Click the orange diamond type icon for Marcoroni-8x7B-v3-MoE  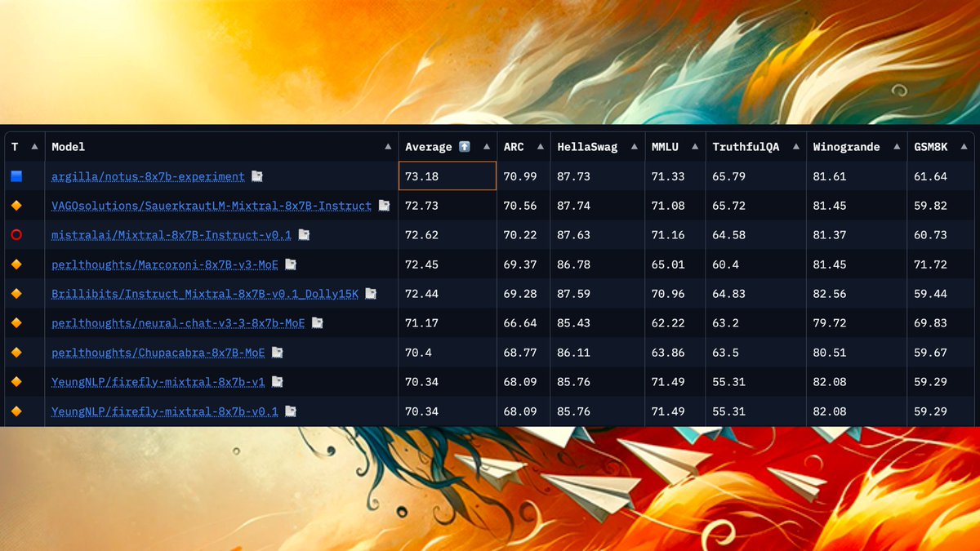(16, 264)
